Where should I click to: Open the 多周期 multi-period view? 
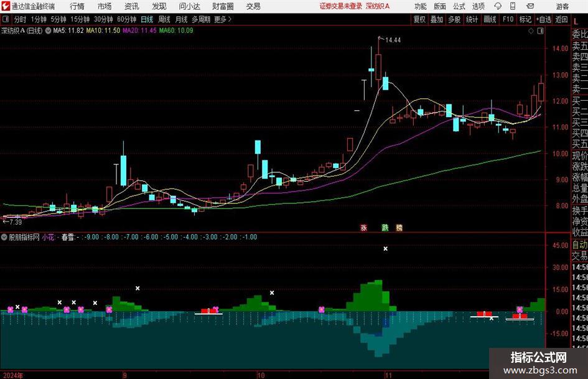click(201, 19)
